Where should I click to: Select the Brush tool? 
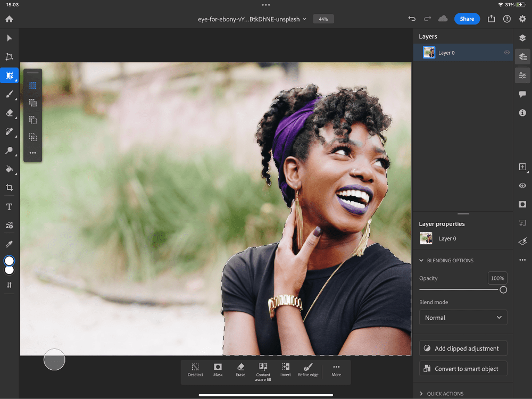9,94
